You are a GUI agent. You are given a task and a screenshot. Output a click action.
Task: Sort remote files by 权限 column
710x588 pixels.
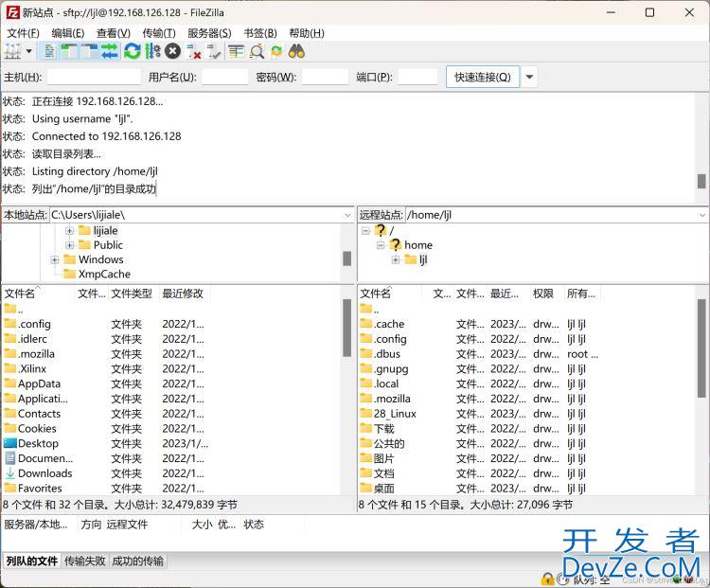[x=543, y=294]
